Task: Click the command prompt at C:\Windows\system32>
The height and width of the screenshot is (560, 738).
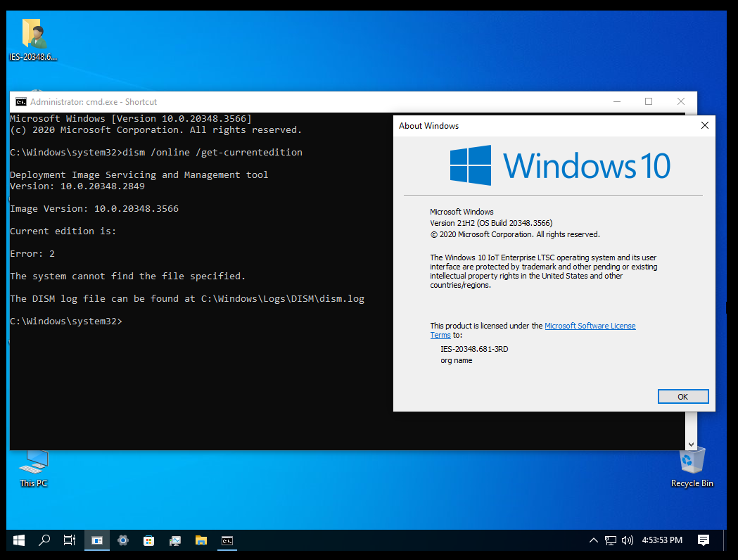Action: [x=66, y=322]
